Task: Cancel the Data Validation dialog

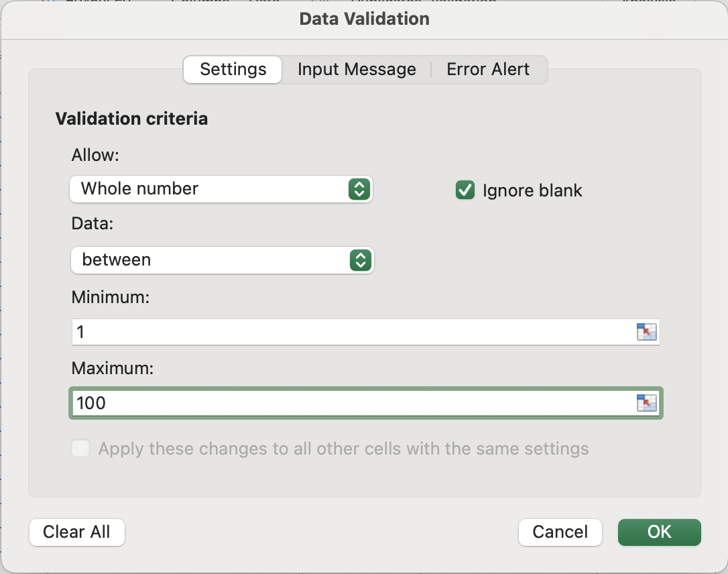Action: coord(560,532)
